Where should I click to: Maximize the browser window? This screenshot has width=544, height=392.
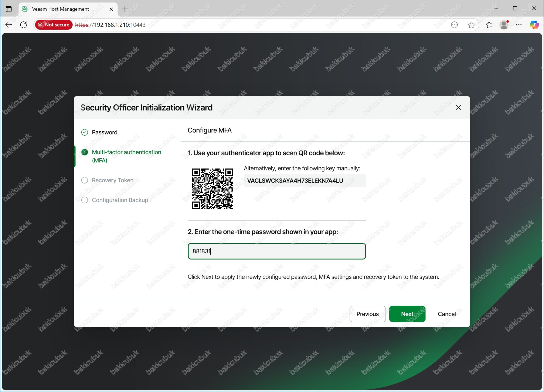(x=515, y=8)
